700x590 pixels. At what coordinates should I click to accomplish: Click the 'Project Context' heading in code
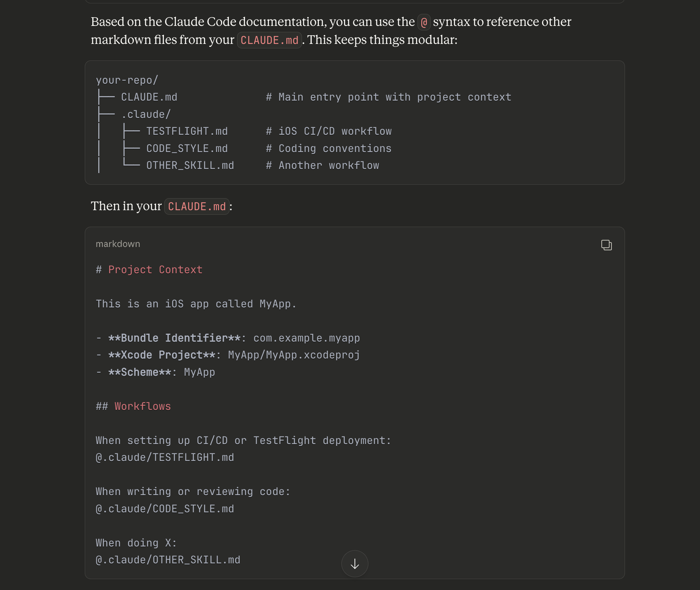pos(155,270)
